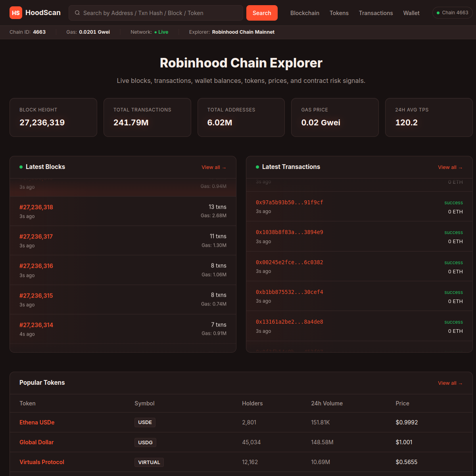Image resolution: width=476 pixels, height=476 pixels.
Task: Click the Robinhood Chain Explorer heading
Action: coord(241,63)
